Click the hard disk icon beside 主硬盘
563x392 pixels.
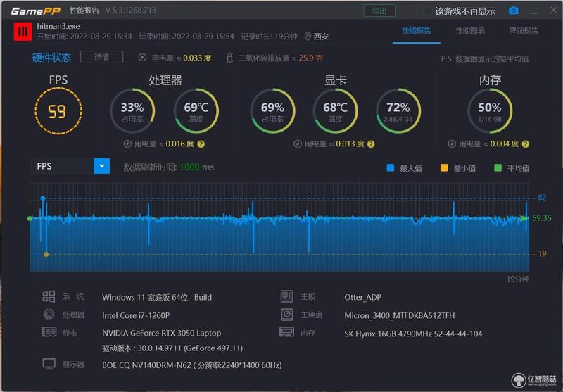coord(286,315)
